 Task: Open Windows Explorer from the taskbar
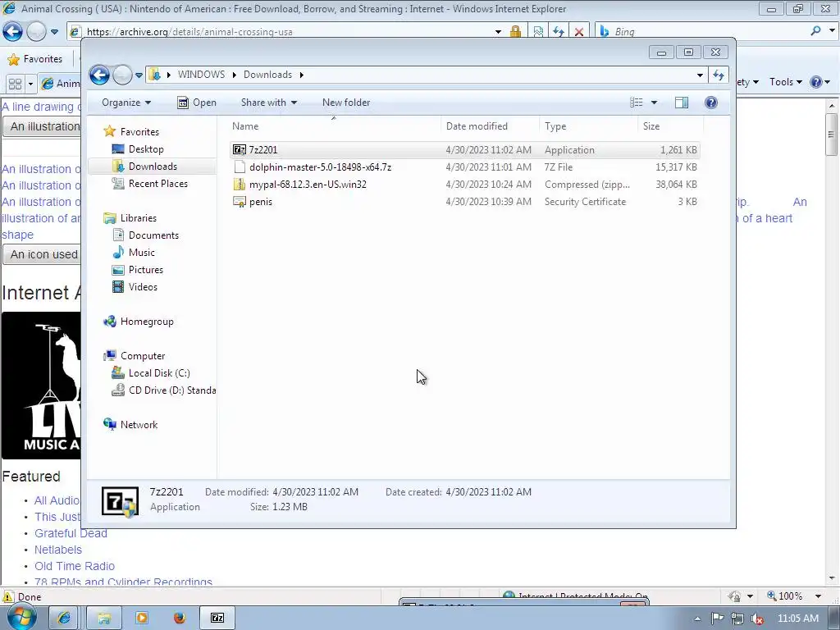104,618
